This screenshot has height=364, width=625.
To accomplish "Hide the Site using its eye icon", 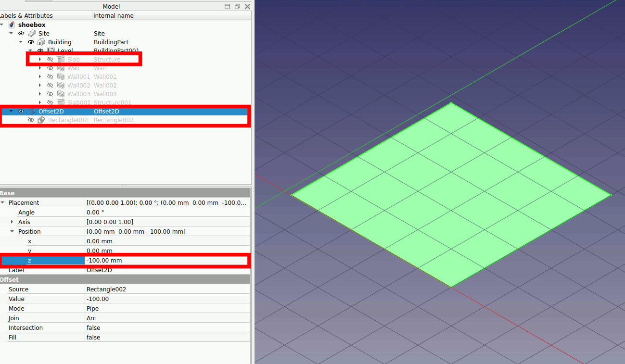I will coord(21,33).
